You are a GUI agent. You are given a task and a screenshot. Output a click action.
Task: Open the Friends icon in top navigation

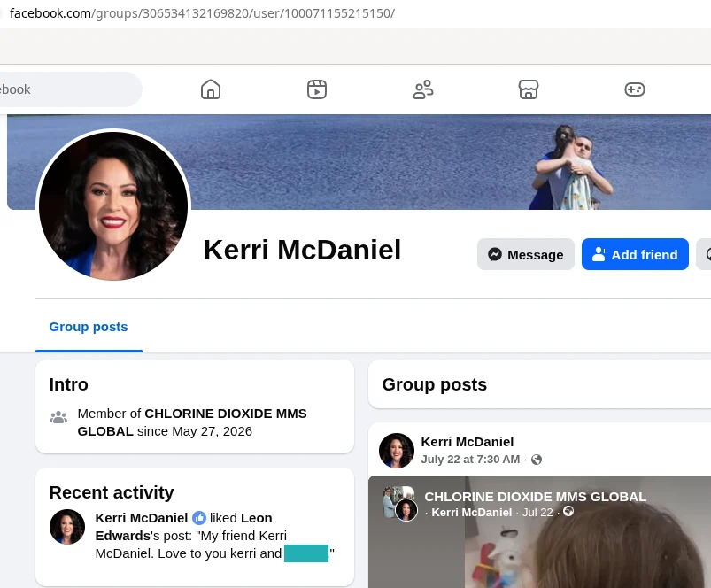coord(422,89)
